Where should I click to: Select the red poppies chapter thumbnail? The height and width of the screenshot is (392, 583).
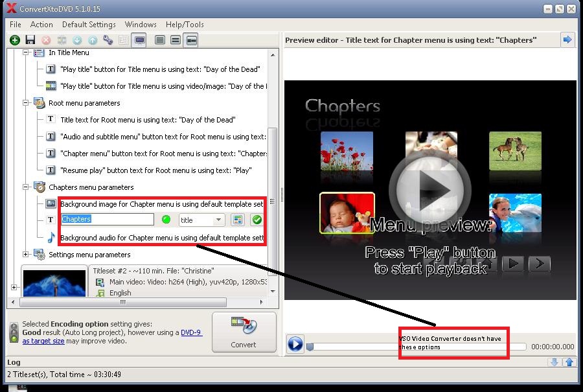pos(347,151)
